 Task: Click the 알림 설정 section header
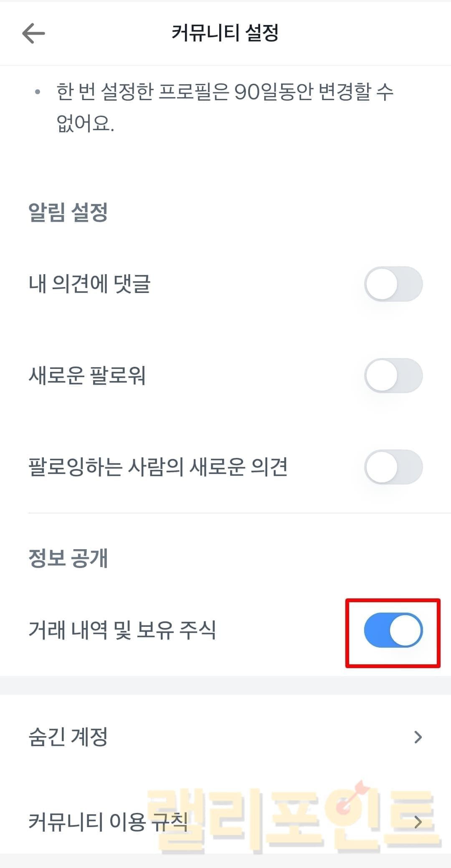[x=68, y=212]
